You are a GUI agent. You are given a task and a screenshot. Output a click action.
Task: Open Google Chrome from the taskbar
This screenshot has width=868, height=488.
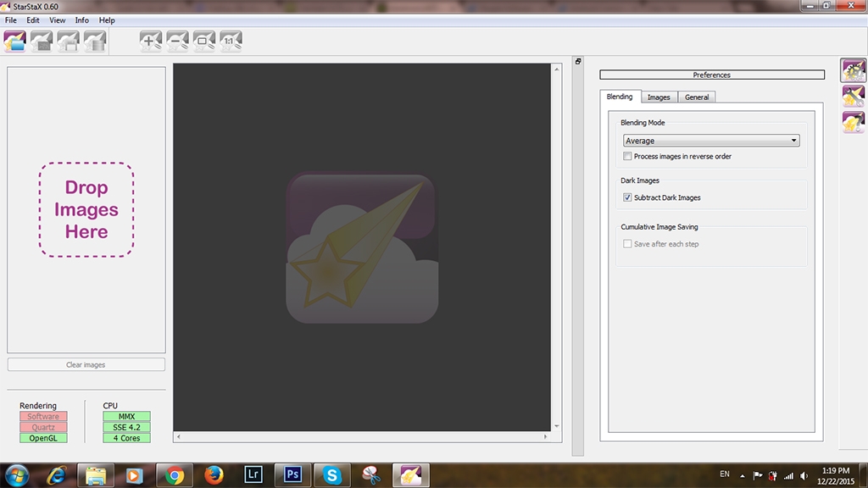175,475
